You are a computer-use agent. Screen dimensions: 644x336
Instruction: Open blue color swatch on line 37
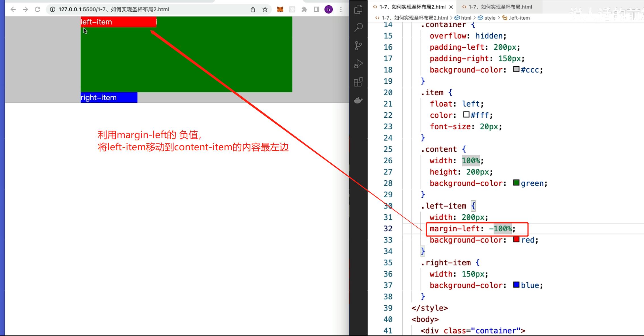point(517,285)
